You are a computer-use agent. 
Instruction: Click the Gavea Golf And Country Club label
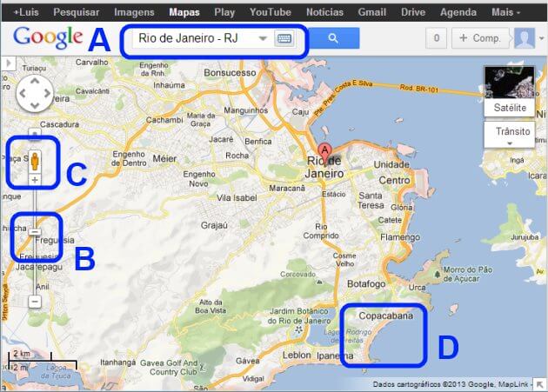[x=169, y=368]
